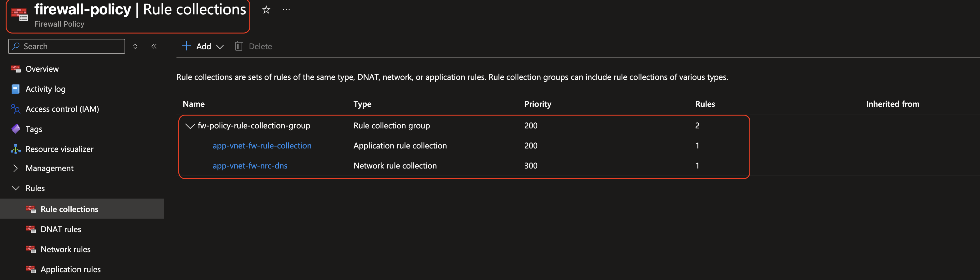Collapse the left navigation pane

[154, 46]
